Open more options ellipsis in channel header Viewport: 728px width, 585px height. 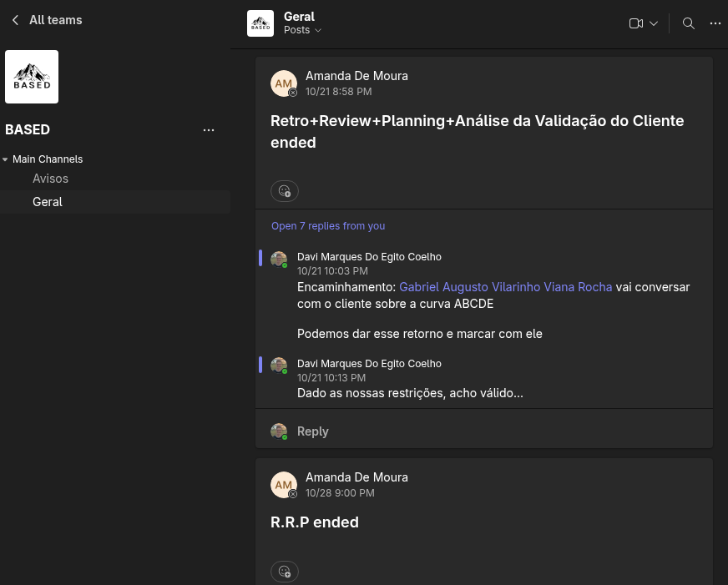point(715,23)
